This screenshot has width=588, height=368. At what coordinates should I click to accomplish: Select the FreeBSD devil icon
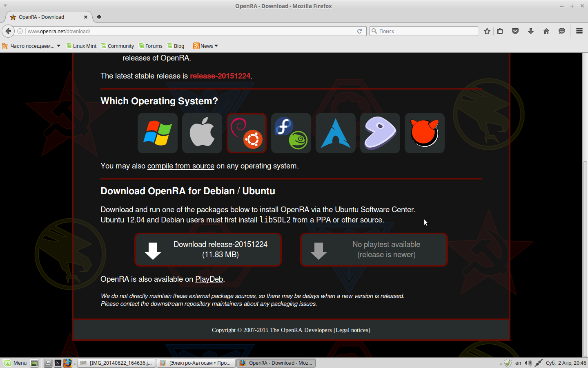(x=425, y=133)
